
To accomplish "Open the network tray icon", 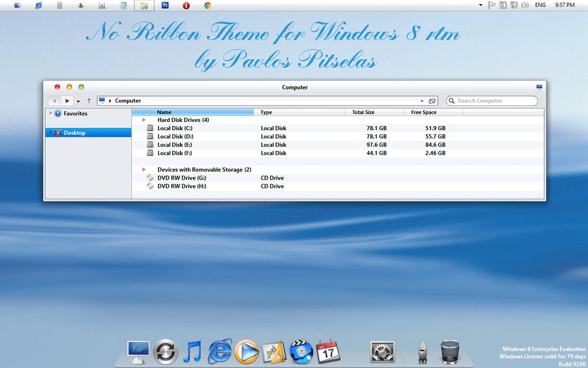I will [x=514, y=5].
